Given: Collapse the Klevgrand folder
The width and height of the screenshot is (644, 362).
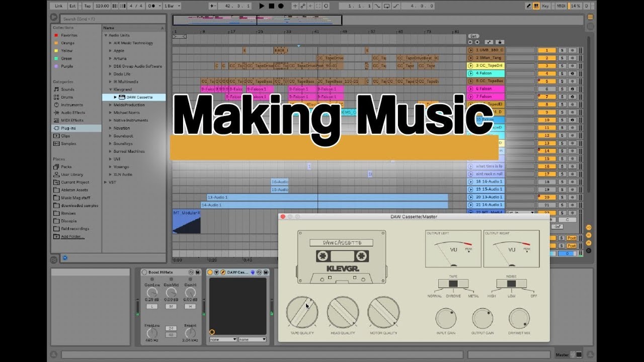Looking at the screenshot, I should coord(110,89).
